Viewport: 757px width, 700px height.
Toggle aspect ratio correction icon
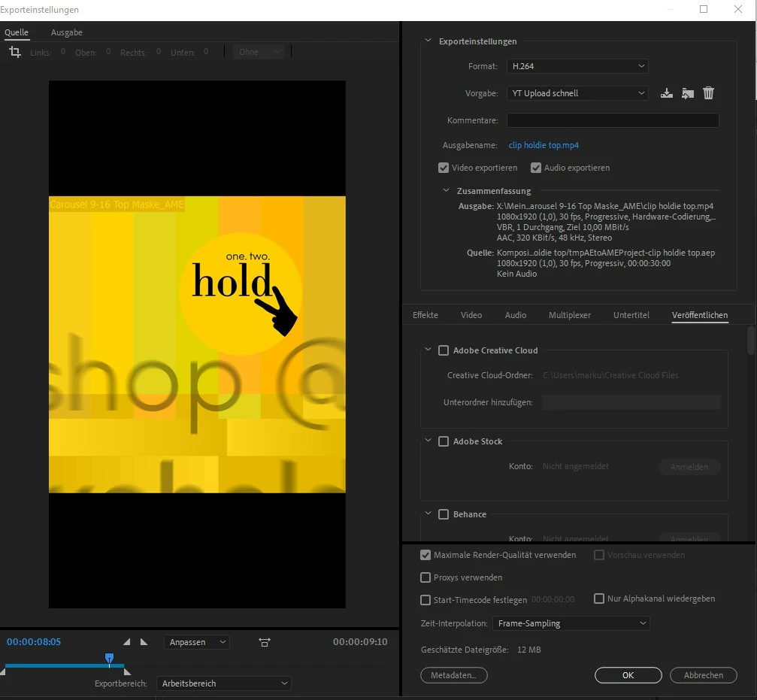click(x=265, y=642)
